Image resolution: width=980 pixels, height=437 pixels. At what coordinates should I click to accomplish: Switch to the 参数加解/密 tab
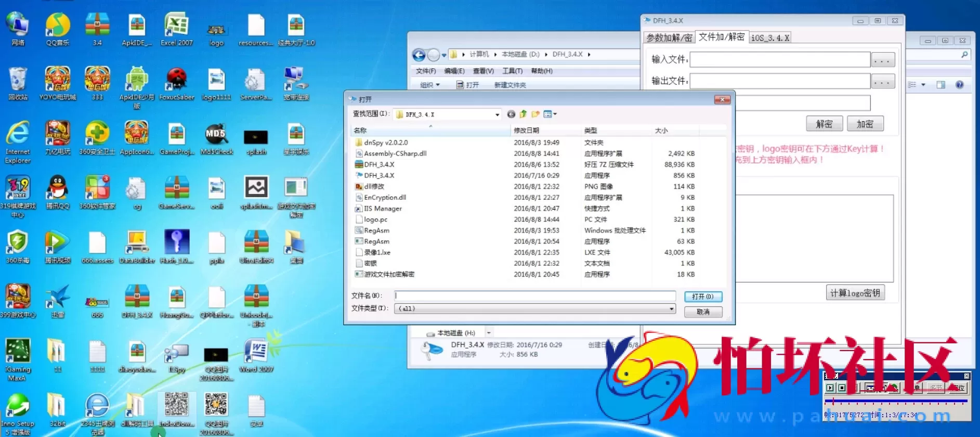669,38
